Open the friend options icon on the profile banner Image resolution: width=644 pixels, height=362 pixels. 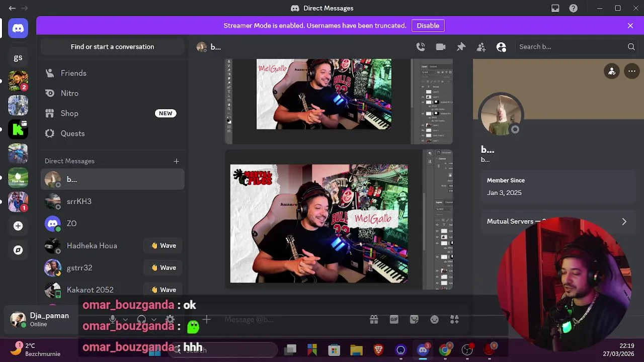[612, 71]
